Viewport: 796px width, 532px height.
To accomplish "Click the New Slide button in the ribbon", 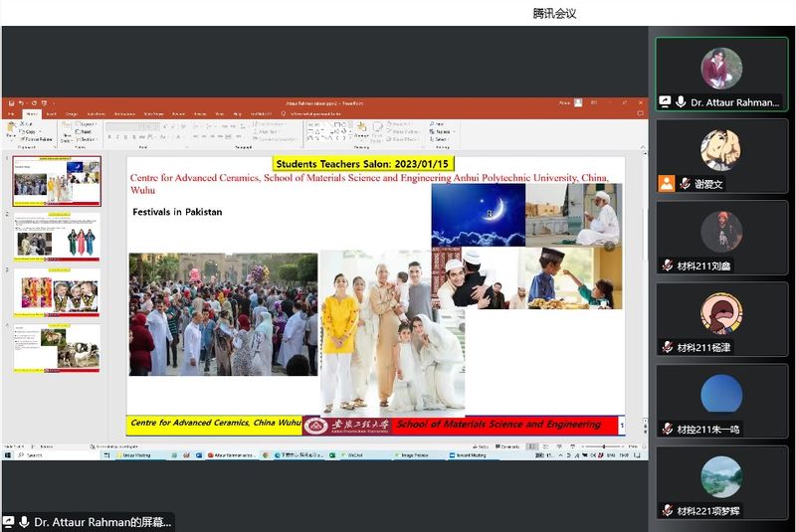I will (66, 133).
